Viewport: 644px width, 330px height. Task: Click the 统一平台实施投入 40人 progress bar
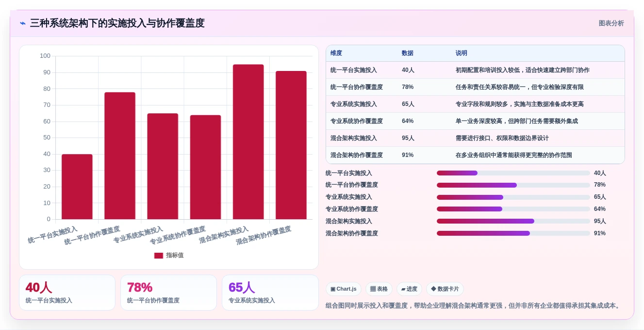(x=513, y=173)
